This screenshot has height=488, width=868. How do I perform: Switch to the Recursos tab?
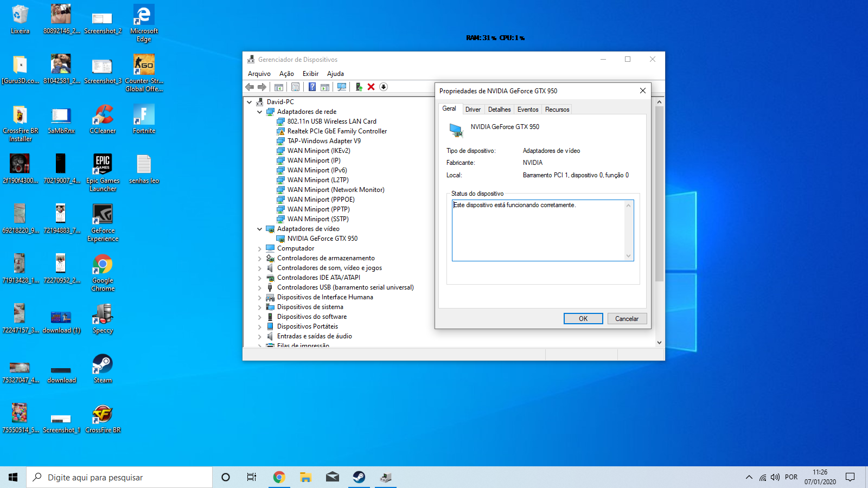(557, 110)
